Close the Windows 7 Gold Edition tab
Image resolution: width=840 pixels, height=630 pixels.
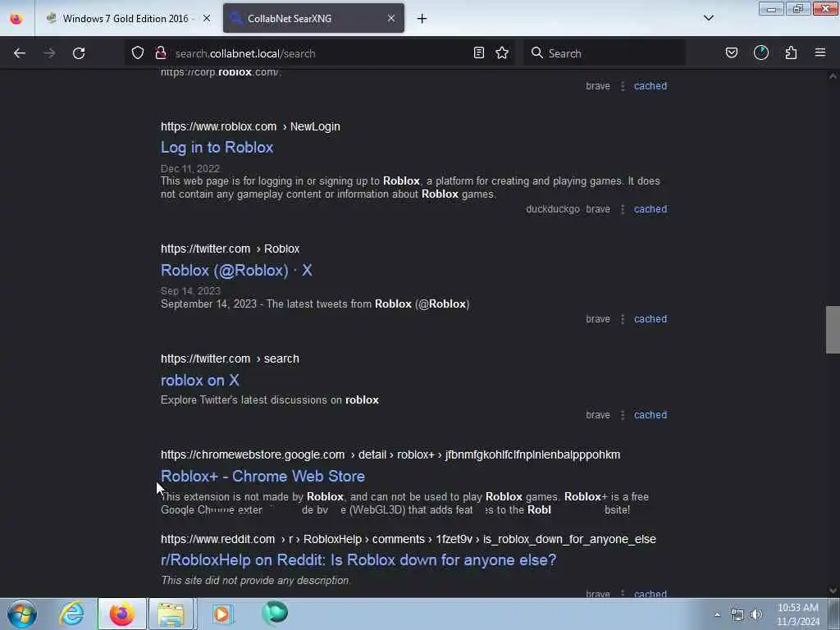pyautogui.click(x=207, y=18)
